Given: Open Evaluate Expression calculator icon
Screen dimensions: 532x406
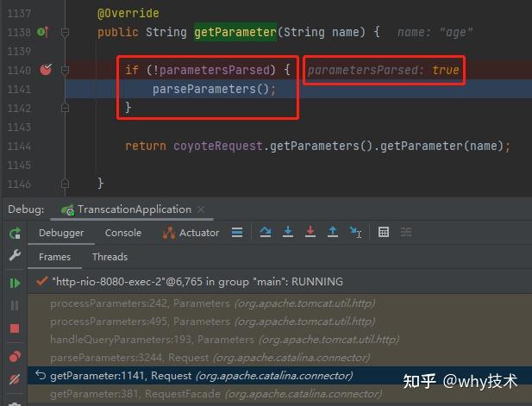Looking at the screenshot, I should point(384,233).
